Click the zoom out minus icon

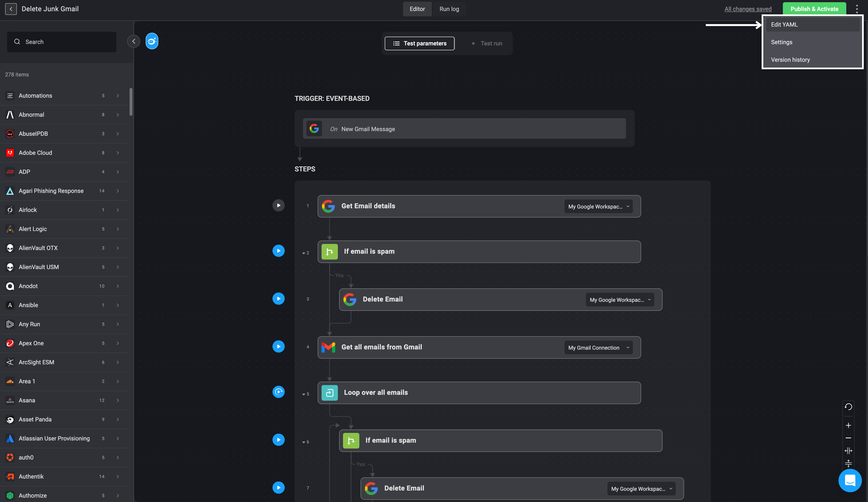pos(848,438)
